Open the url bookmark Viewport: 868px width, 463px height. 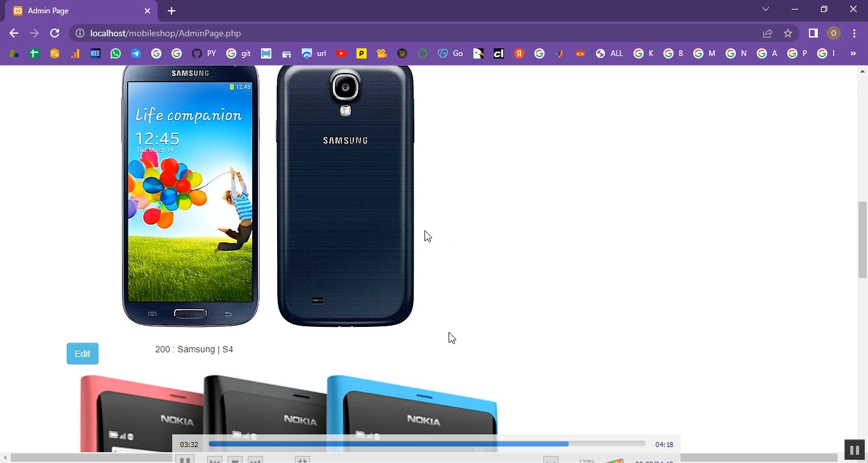click(x=314, y=53)
